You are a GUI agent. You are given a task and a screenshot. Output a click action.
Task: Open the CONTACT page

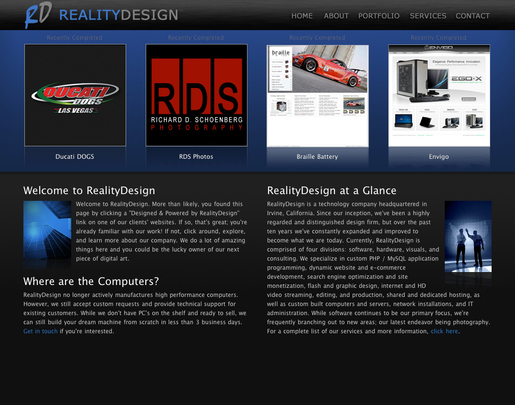[x=472, y=16]
